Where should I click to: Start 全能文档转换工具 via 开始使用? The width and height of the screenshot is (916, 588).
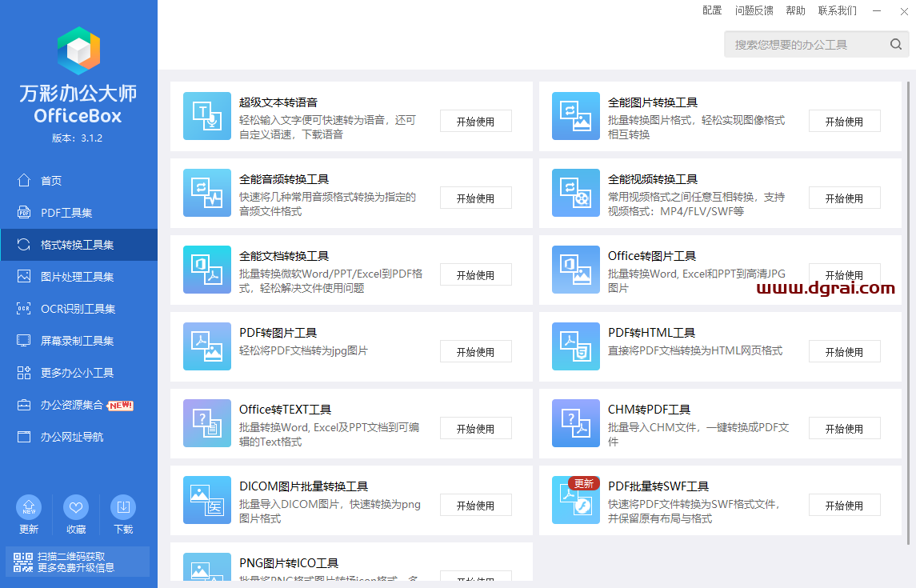click(x=475, y=275)
